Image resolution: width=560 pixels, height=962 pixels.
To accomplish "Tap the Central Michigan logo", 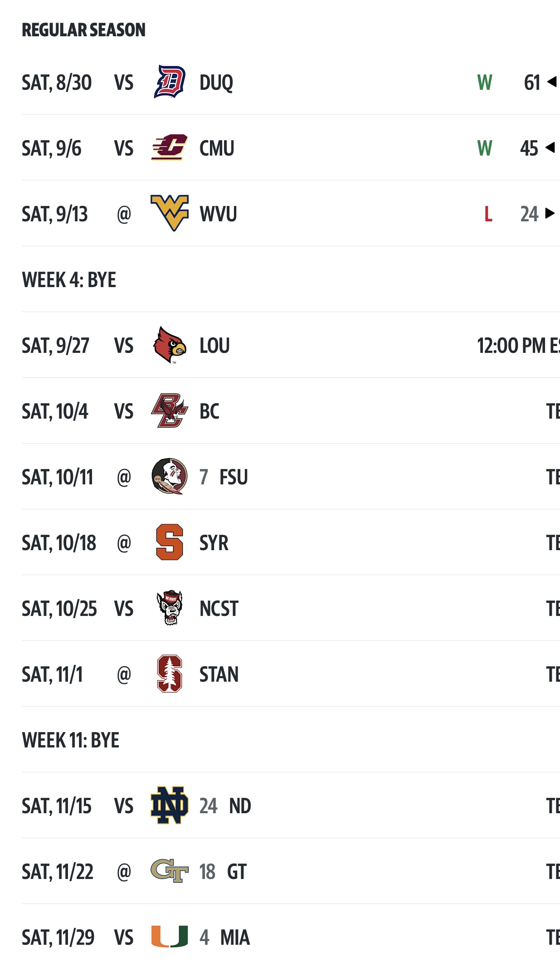I will point(169,148).
